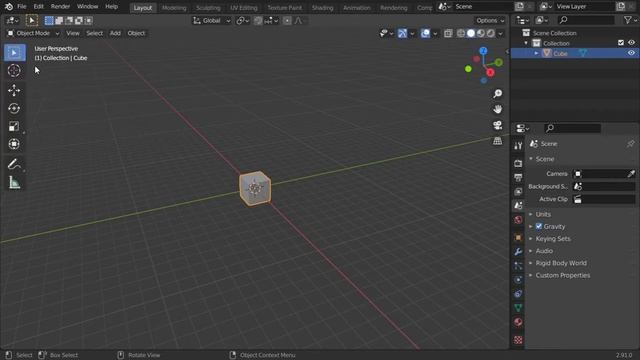Image resolution: width=640 pixels, height=360 pixels.
Task: Open Physics properties tab
Action: click(518, 280)
